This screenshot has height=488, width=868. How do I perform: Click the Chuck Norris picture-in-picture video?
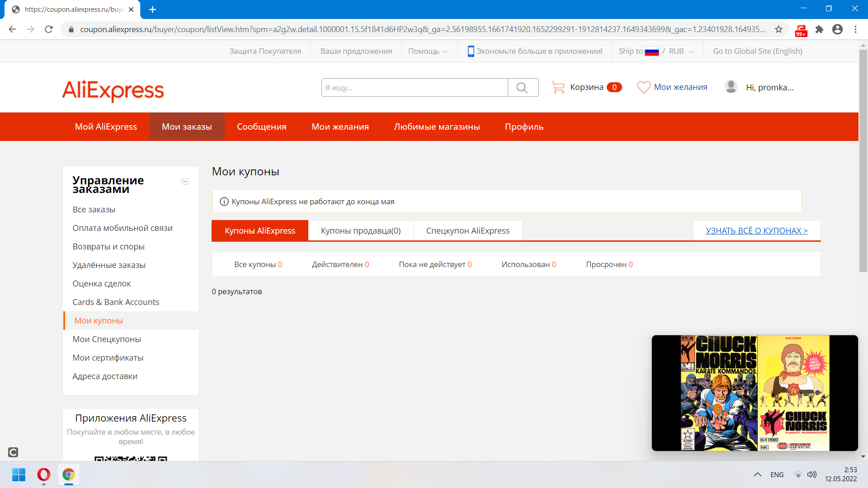(x=755, y=393)
